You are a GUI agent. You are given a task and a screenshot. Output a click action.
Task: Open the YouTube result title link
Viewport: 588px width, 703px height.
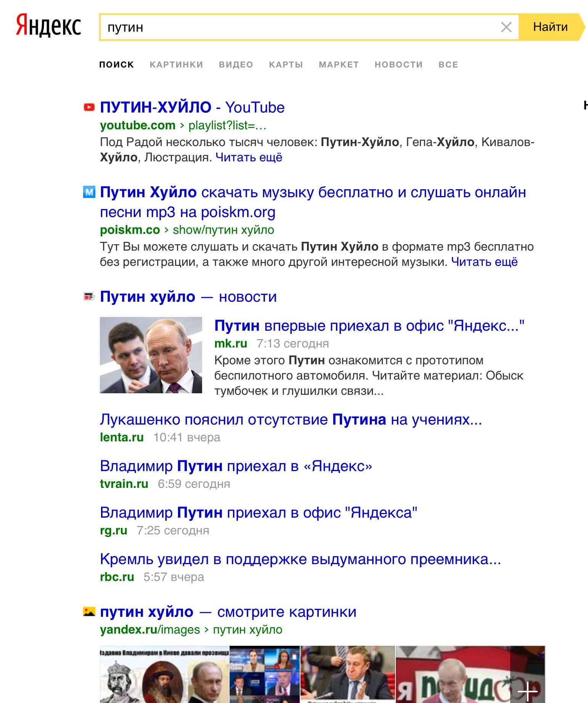coord(192,108)
